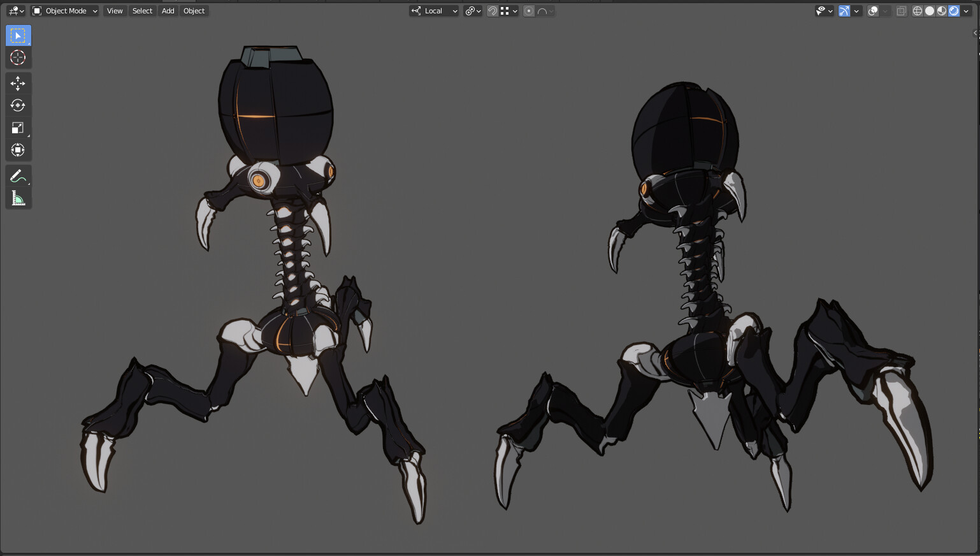The width and height of the screenshot is (980, 556).
Task: Select the Measure tool
Action: click(18, 198)
